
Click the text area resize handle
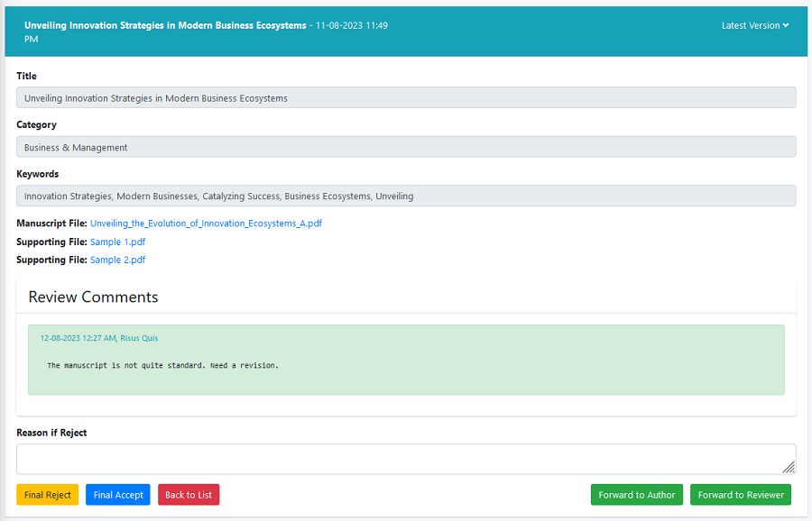[789, 467]
